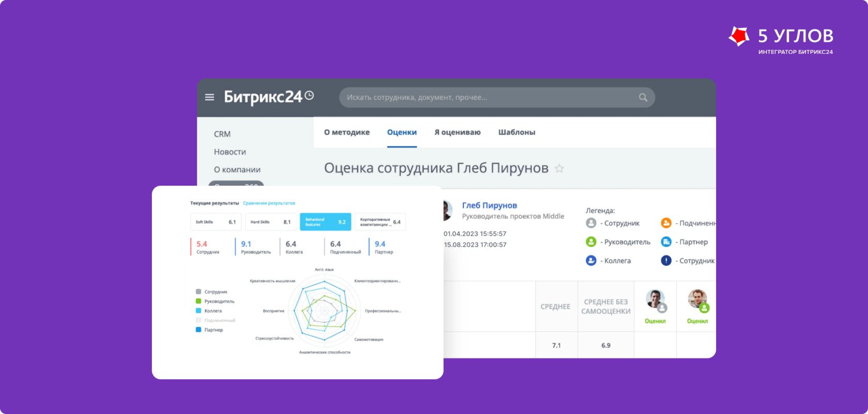Click the 5 УГЛОВ star logo
This screenshot has width=868, height=414.
739,36
